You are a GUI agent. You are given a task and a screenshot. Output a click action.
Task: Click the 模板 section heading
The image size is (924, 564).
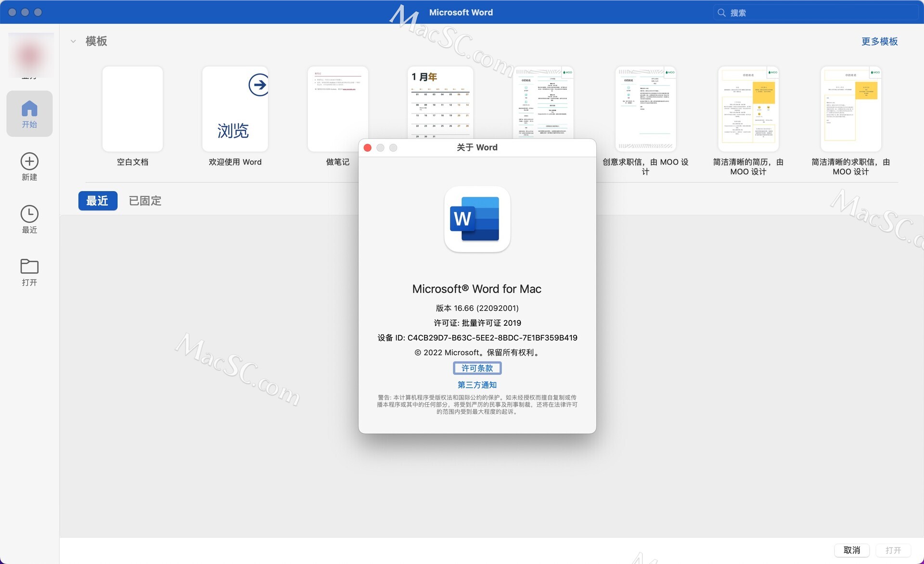[96, 41]
